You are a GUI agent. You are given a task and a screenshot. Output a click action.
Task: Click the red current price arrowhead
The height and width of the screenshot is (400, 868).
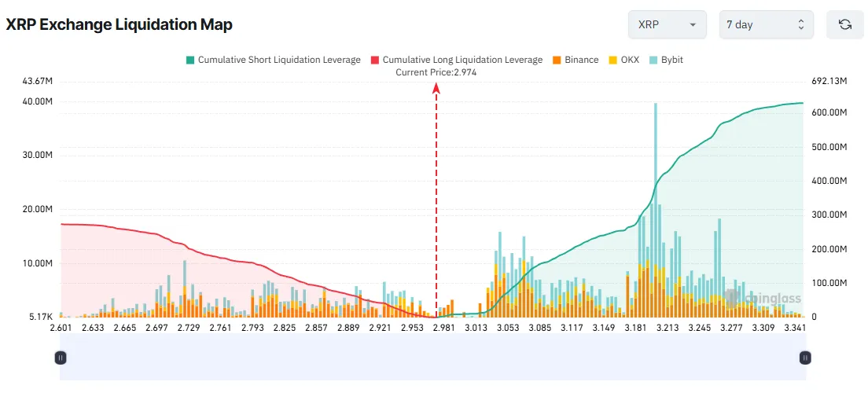pos(436,88)
